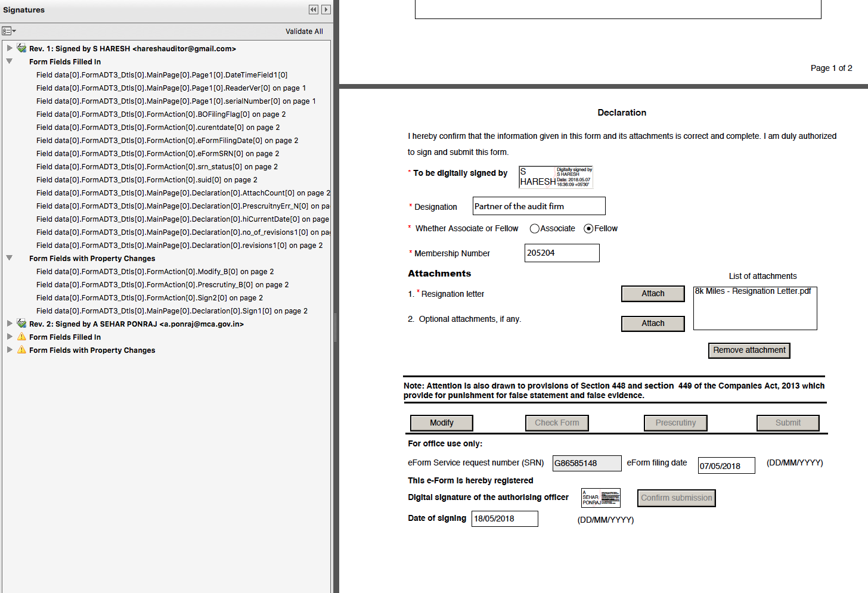Click the Confirm submission button
Viewport: 868px width, 593px height.
(677, 498)
